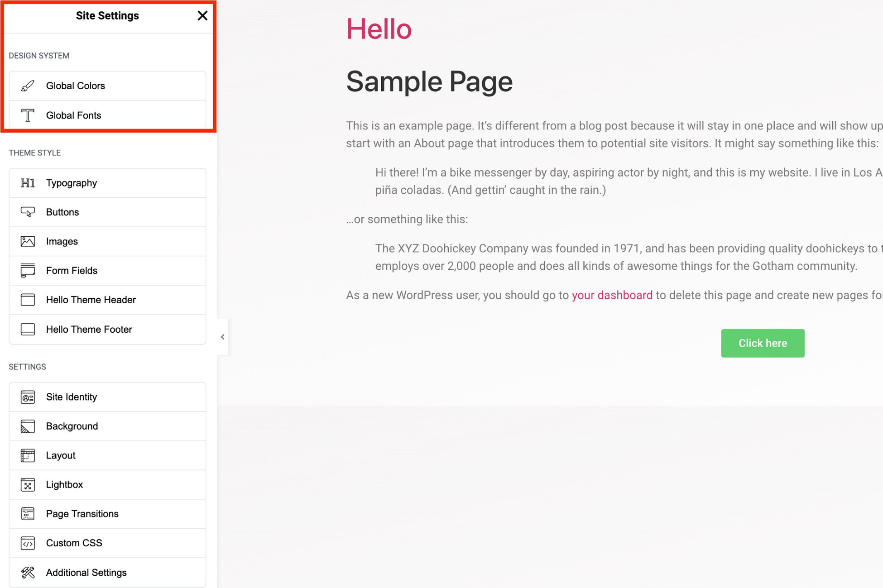Image resolution: width=883 pixels, height=588 pixels.
Task: Go to Layout settings
Action: click(107, 455)
